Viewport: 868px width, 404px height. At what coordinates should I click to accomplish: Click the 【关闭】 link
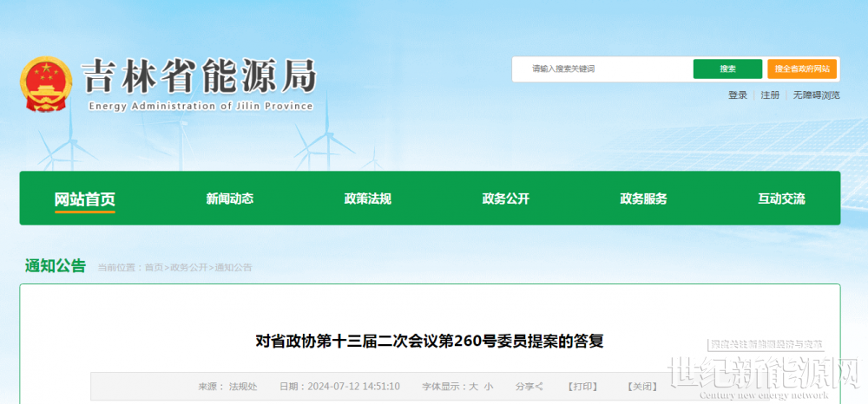pos(642,387)
